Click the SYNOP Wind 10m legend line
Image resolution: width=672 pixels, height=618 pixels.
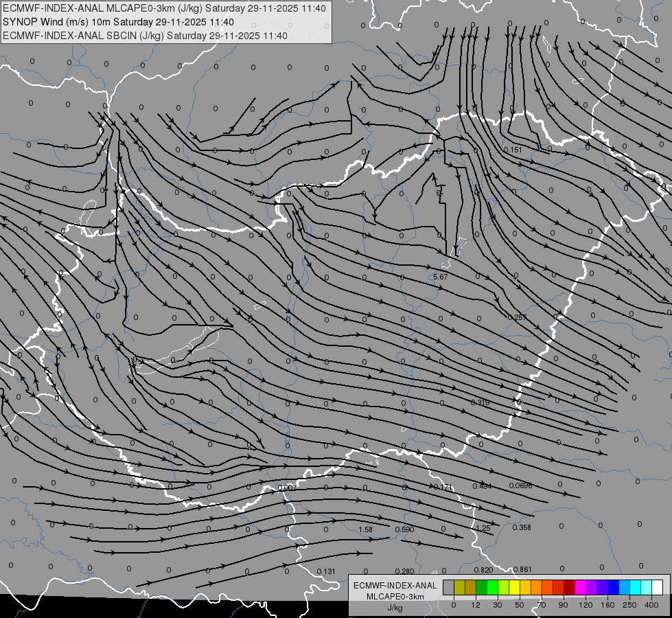tap(118, 22)
